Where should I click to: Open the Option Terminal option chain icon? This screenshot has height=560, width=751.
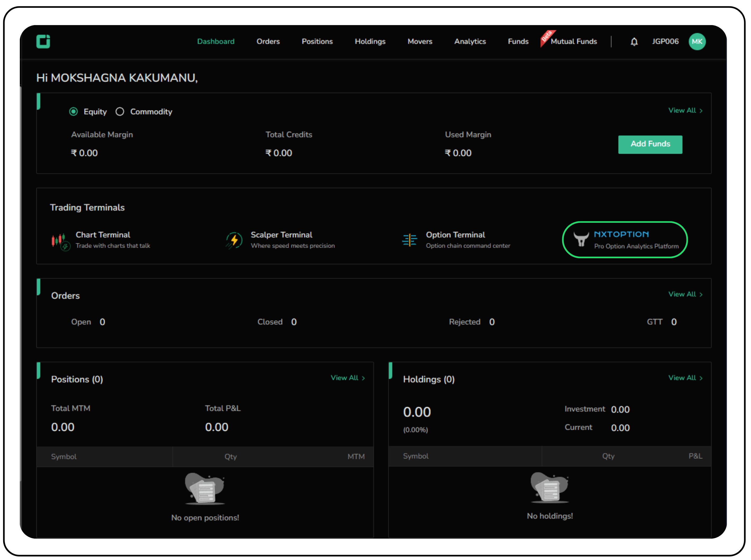409,240
